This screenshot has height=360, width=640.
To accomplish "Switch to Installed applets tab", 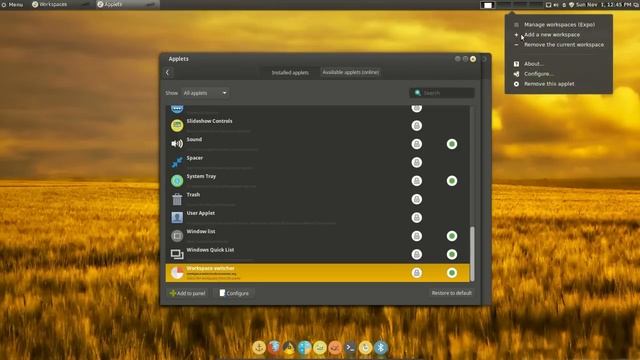I will [x=290, y=73].
